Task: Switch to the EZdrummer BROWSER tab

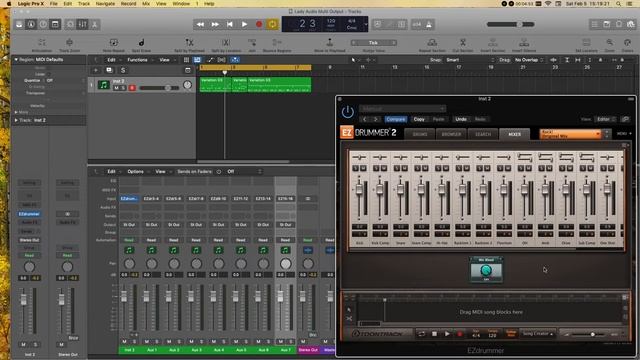Action: click(451, 134)
